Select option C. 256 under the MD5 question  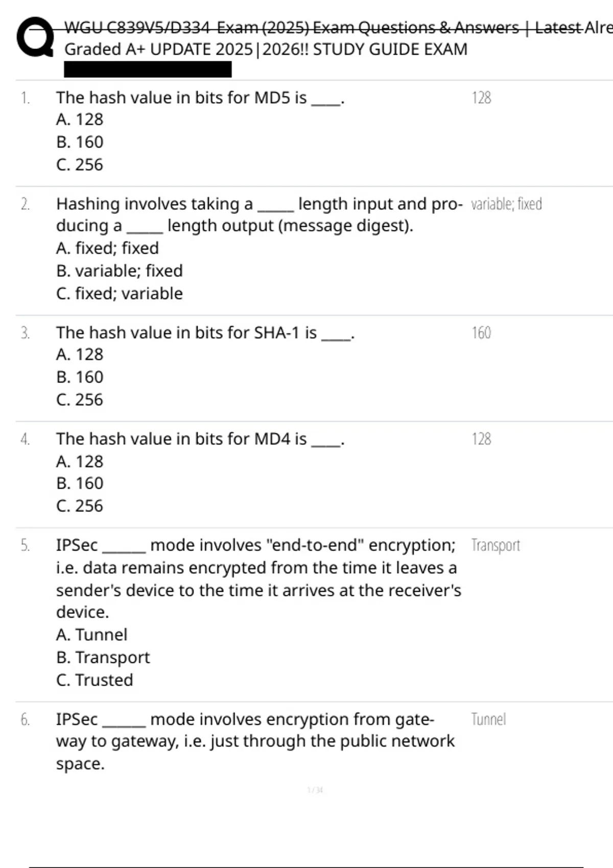(x=80, y=165)
